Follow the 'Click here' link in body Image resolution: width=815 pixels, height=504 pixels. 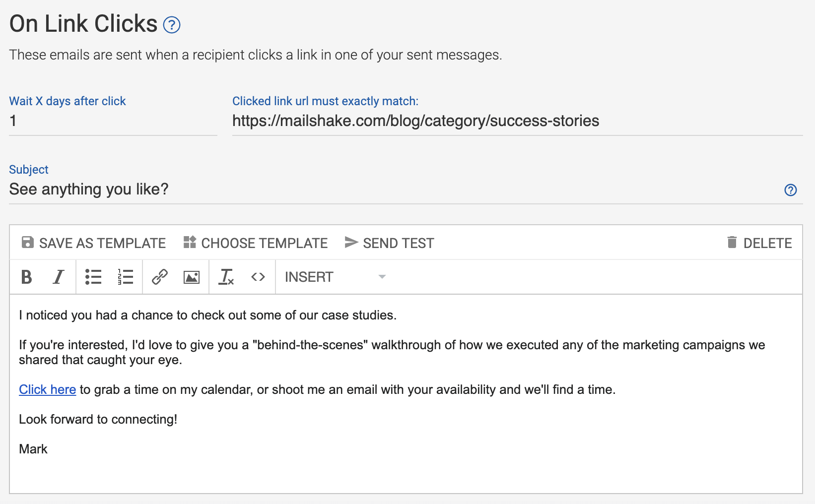tap(48, 390)
